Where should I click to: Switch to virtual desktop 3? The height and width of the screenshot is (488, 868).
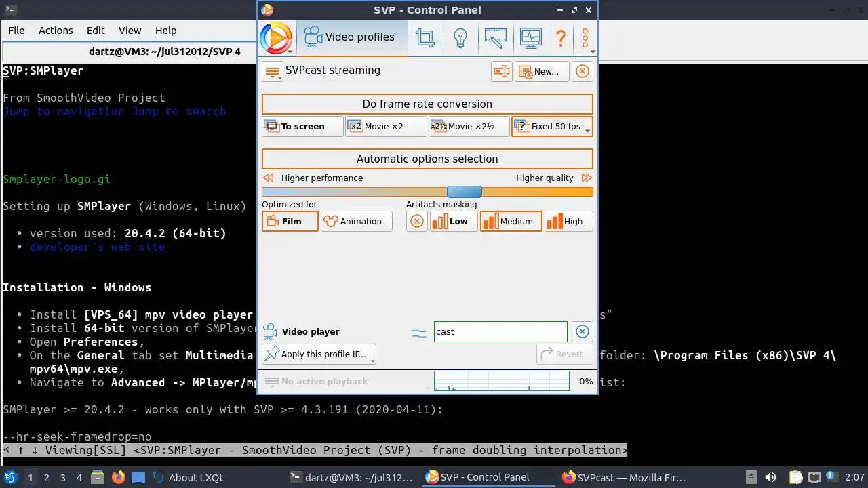[x=63, y=477]
